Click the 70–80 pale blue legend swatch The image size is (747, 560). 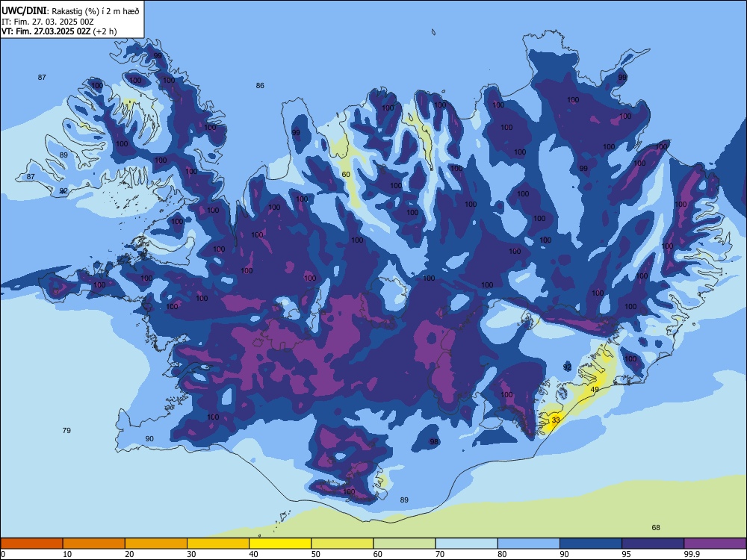click(x=466, y=544)
